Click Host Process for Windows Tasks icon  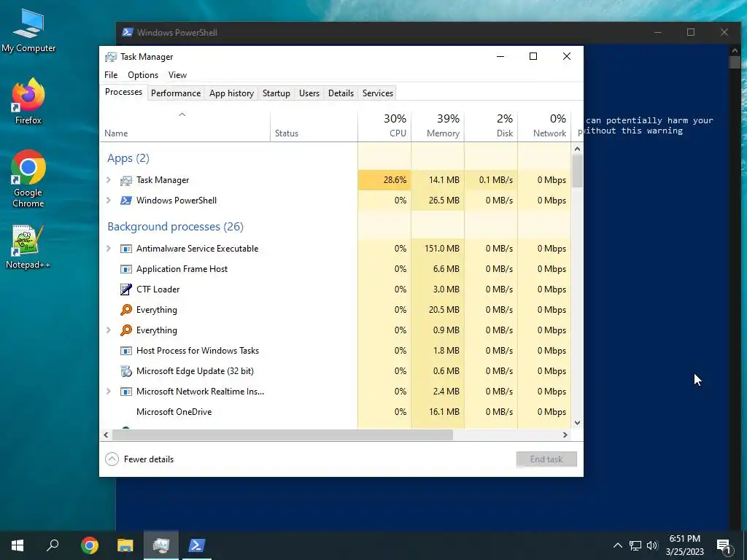pos(125,351)
